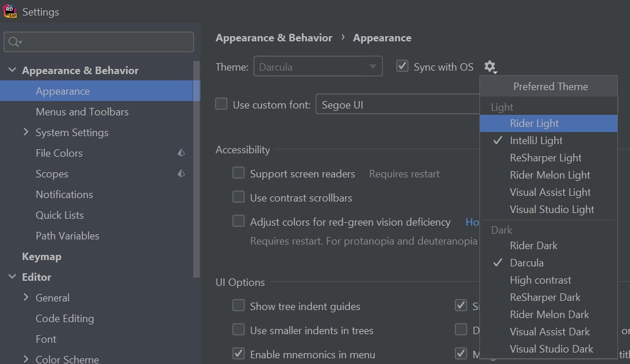Click the IntelliJ Light checkmark
This screenshot has height=364, width=630.
coord(497,141)
